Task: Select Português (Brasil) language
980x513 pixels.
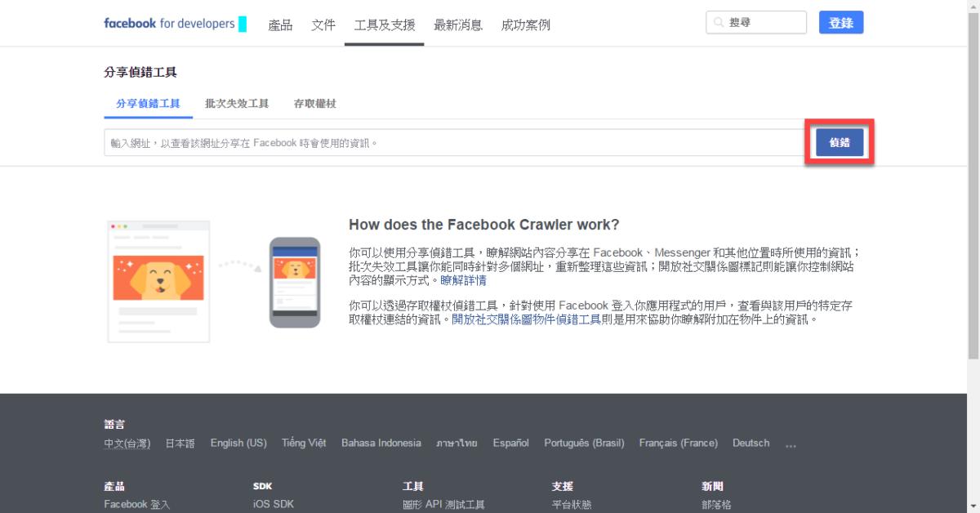Action: (x=584, y=443)
